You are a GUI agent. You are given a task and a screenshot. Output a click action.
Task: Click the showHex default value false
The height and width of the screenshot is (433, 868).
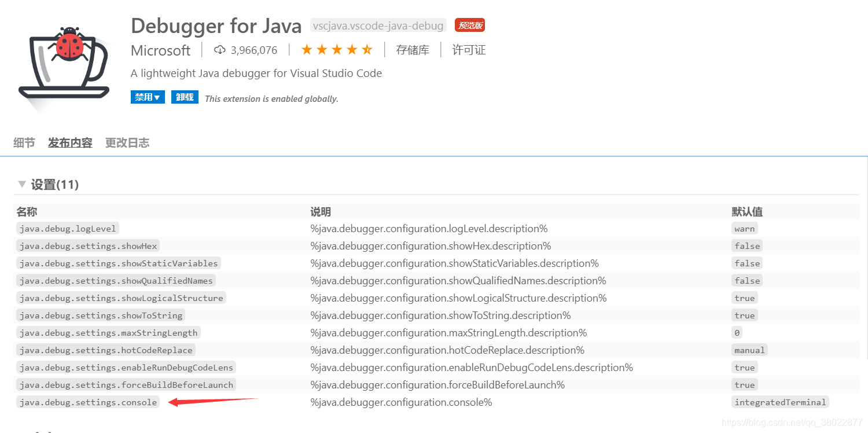747,246
